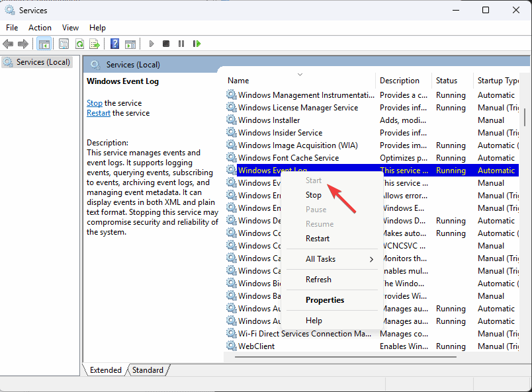Image resolution: width=532 pixels, height=392 pixels.
Task: Select Wi-Fi Direct Services Connection Manager name
Action: pyautogui.click(x=304, y=334)
